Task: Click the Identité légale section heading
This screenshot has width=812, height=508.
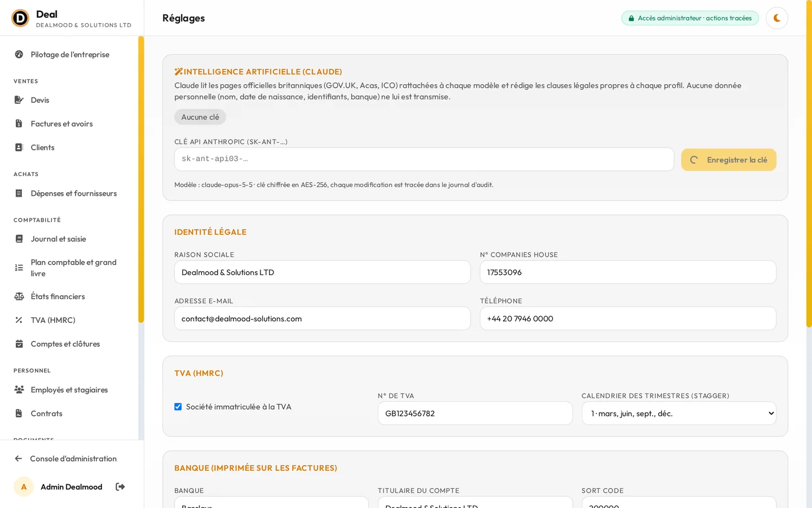Action: click(x=210, y=232)
